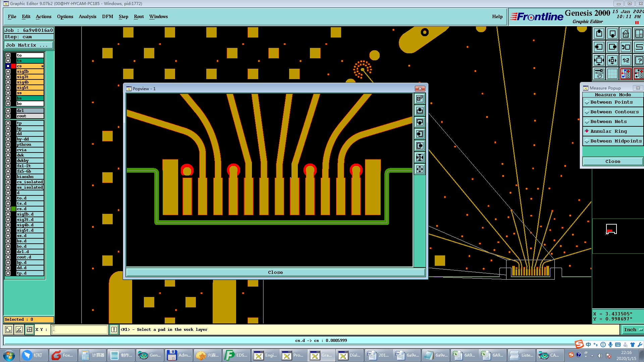644x362 pixels.
Task: Select Between Points measure mode
Action: [x=612, y=102]
